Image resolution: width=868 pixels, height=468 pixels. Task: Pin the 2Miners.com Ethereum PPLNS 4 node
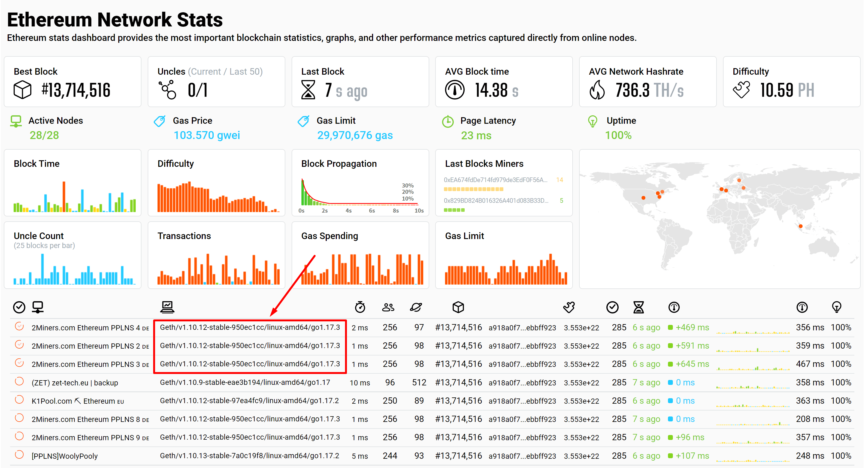(19, 327)
